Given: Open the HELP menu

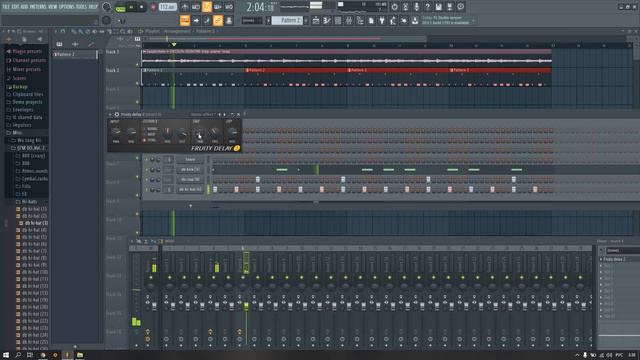Looking at the screenshot, I should click(x=93, y=7).
